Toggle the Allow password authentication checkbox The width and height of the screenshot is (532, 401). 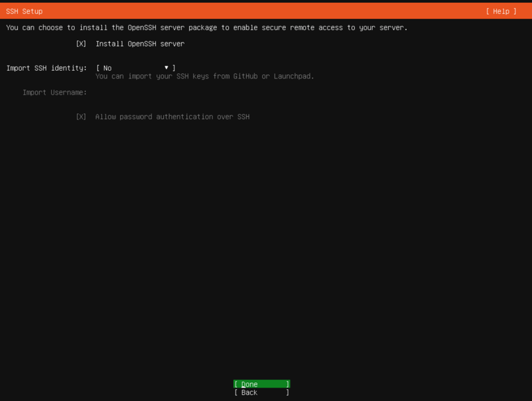[81, 117]
